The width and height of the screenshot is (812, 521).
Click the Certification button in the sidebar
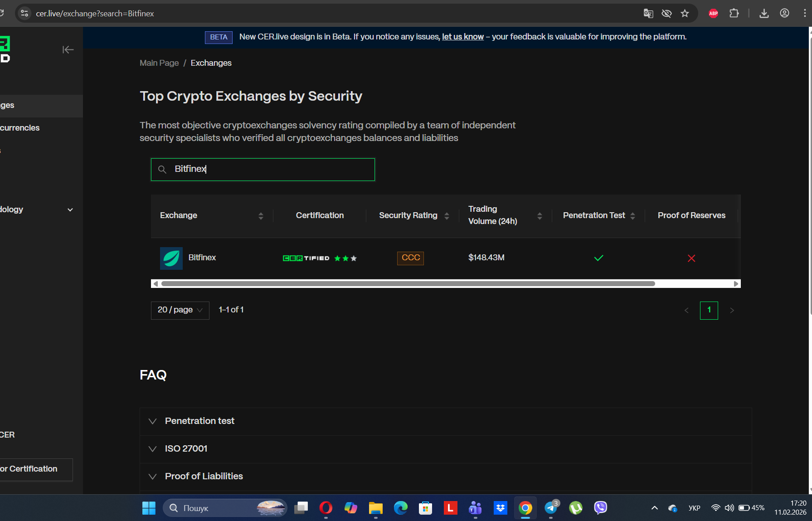pyautogui.click(x=36, y=469)
